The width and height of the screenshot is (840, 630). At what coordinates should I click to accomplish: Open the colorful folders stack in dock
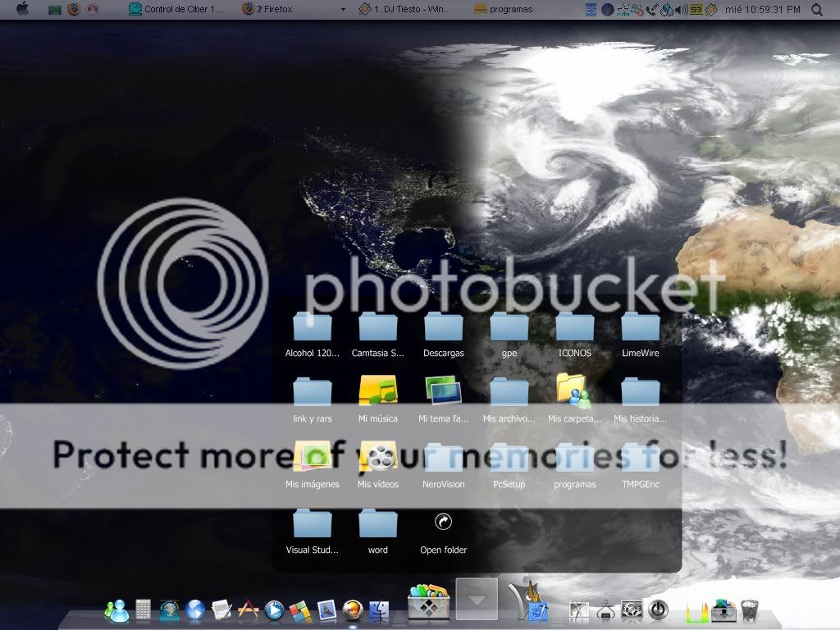point(428,601)
